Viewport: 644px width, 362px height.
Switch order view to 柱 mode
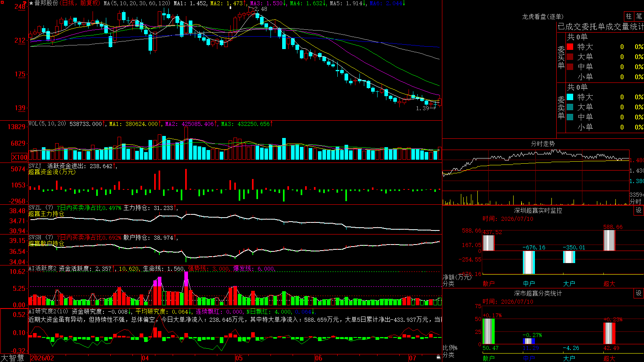(x=629, y=16)
